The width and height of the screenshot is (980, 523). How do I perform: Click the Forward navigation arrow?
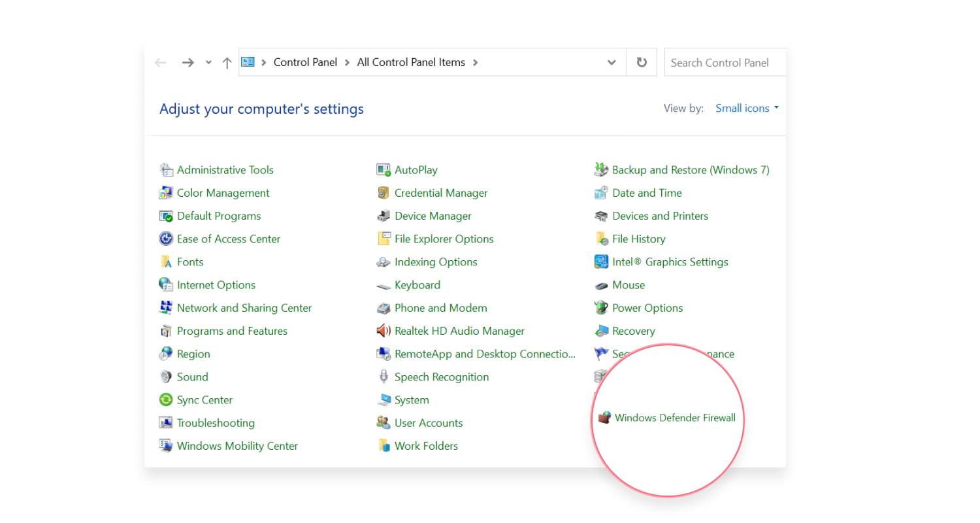click(x=188, y=63)
